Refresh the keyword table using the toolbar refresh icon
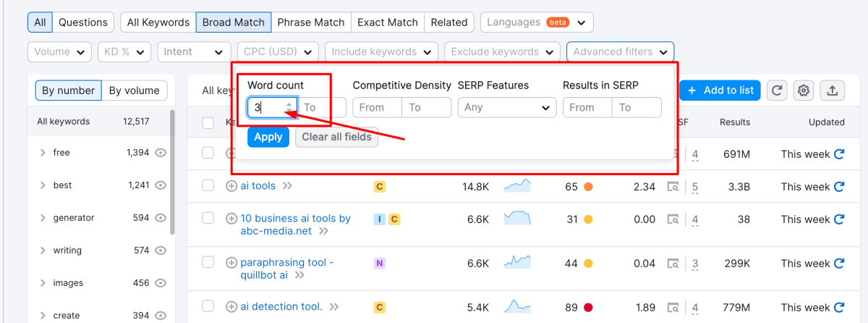 777,91
